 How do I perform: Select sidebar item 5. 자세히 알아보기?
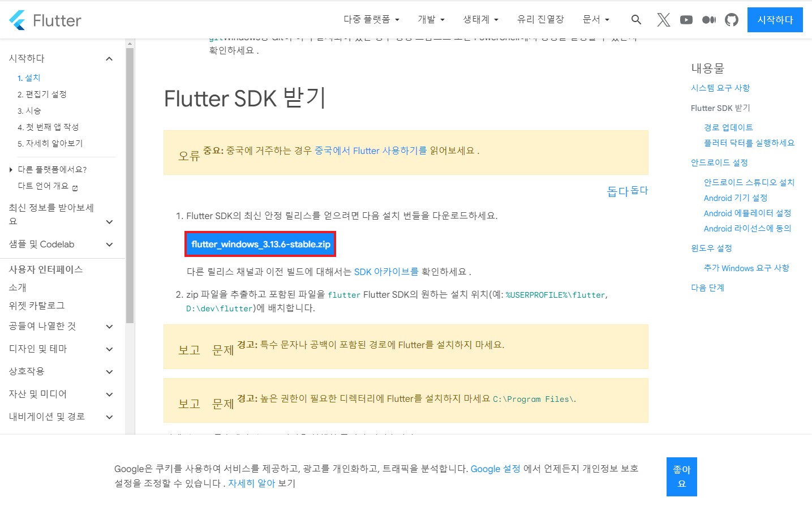coord(50,143)
